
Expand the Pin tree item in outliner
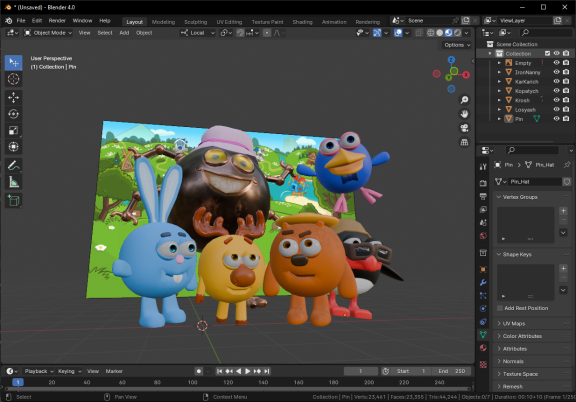tap(499, 119)
